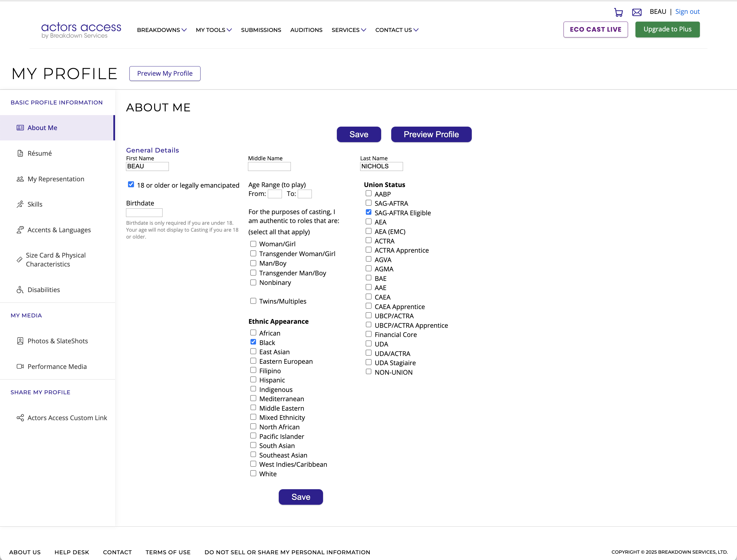The width and height of the screenshot is (737, 560).
Task: Expand the Breakdowns dropdown menu
Action: tap(162, 30)
